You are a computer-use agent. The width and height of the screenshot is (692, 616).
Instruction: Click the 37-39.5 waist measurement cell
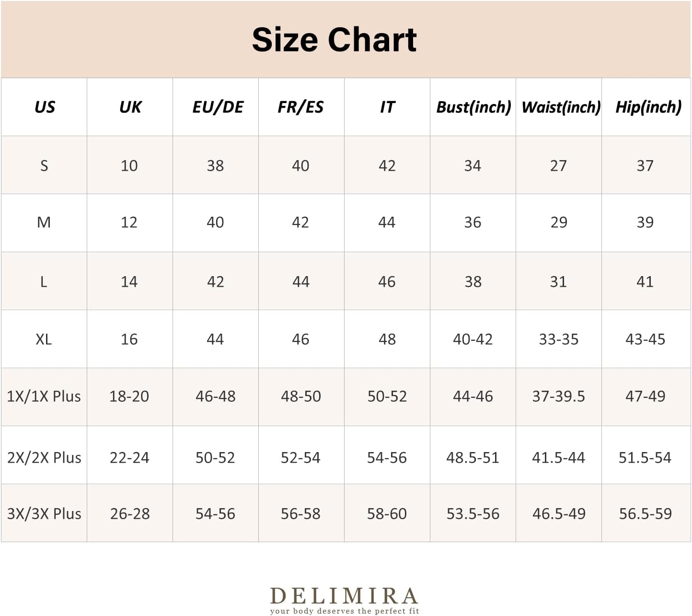pyautogui.click(x=559, y=396)
